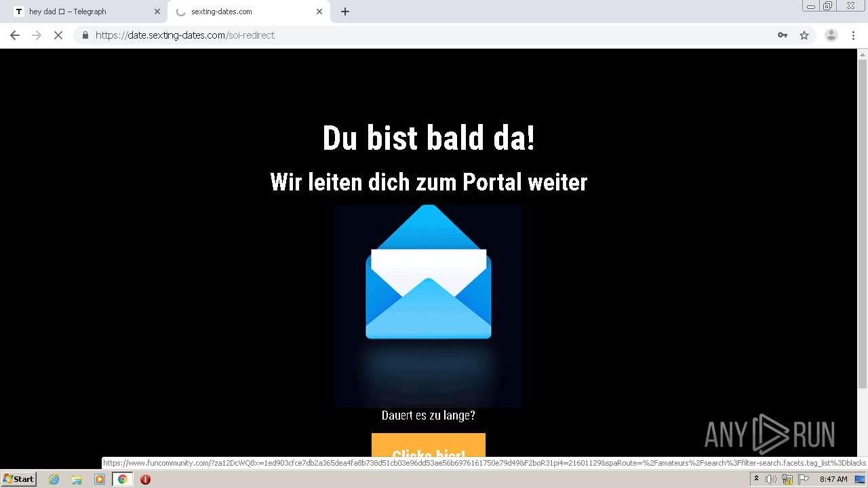868x488 pixels.
Task: Click the orange 'Clicke hier!' button
Action: 429,446
